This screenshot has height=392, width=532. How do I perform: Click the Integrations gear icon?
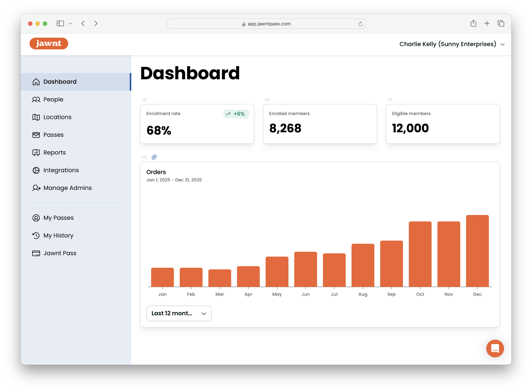pos(36,170)
